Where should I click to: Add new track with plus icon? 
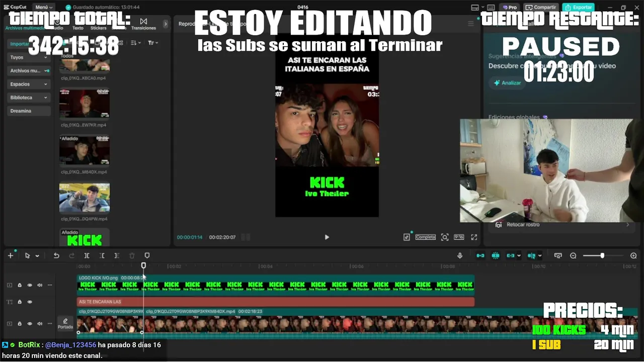pos(10,255)
